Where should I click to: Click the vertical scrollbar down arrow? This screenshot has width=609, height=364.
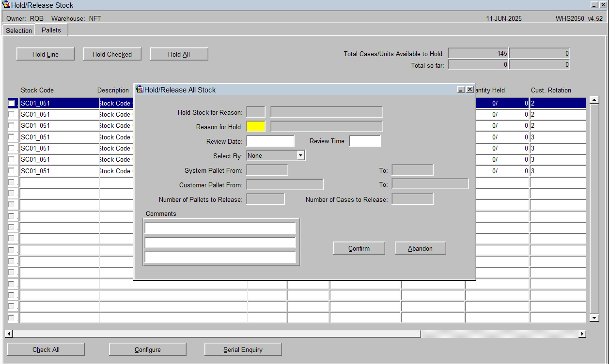[594, 318]
